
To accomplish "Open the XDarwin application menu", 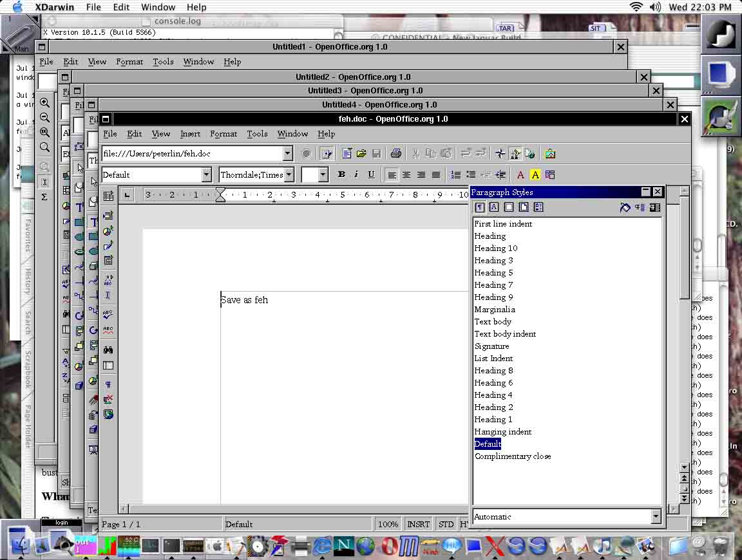I will [54, 7].
